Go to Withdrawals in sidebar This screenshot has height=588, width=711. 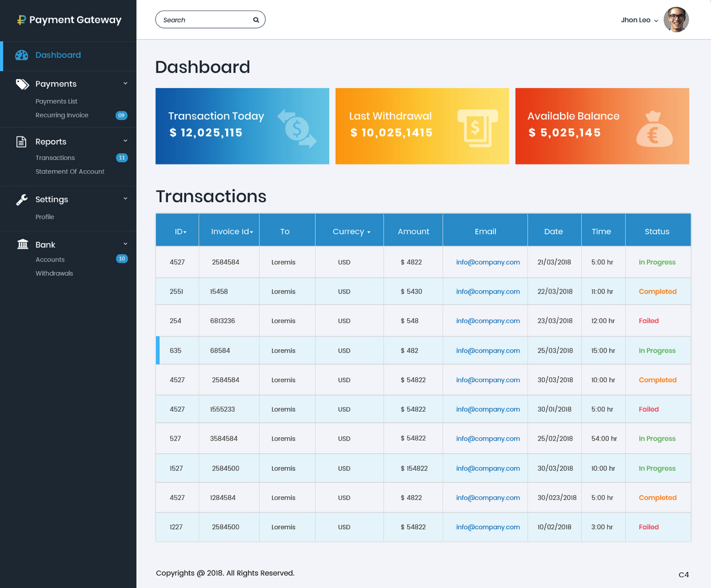pyautogui.click(x=54, y=273)
